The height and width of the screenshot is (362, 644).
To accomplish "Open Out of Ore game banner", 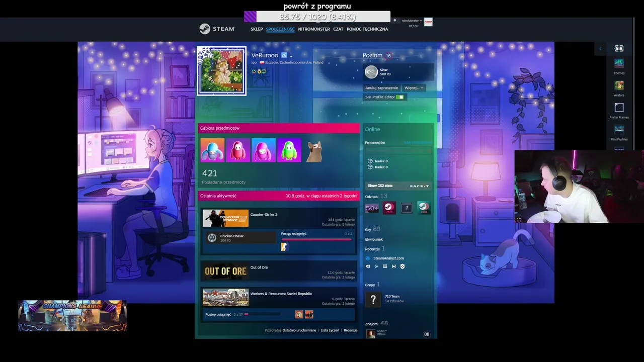I will tap(225, 271).
